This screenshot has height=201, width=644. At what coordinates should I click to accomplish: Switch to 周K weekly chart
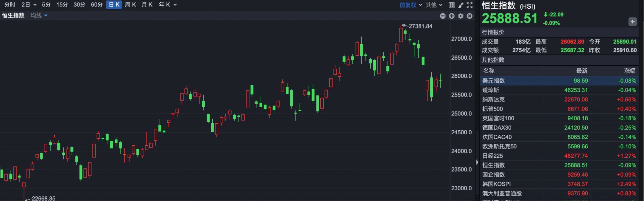click(130, 5)
